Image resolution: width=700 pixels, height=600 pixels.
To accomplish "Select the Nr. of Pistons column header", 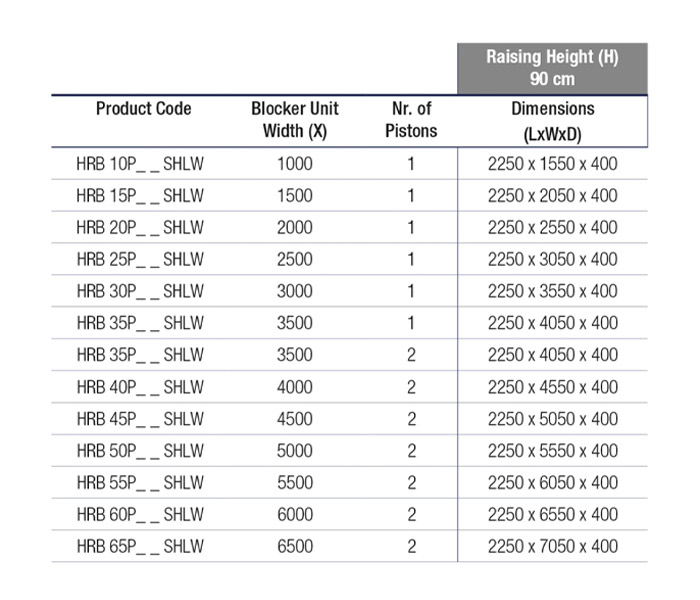I will [x=410, y=120].
